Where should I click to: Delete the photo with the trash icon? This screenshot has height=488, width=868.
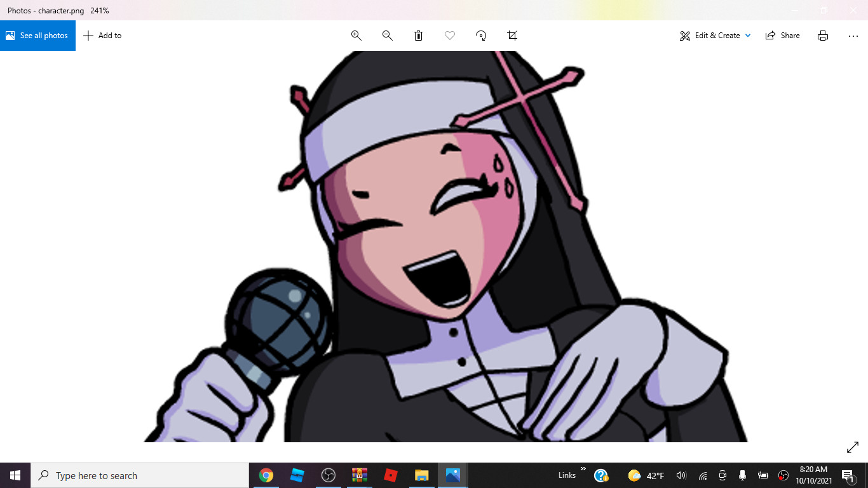[419, 36]
